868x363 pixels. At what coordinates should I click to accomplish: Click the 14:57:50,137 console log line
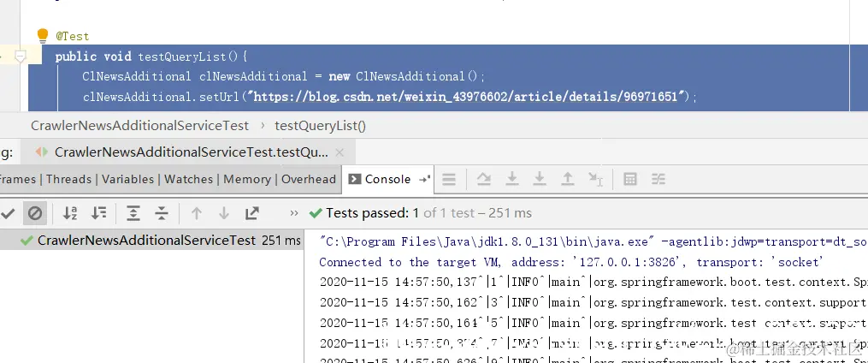point(593,282)
